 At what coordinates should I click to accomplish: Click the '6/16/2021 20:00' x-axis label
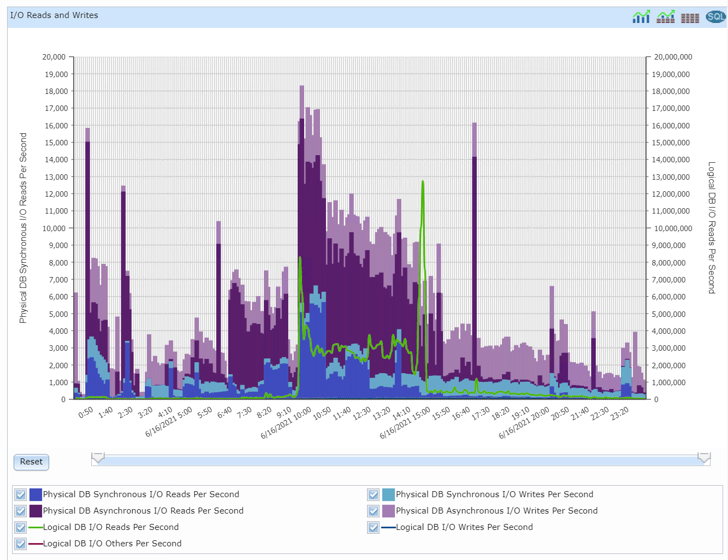(525, 422)
